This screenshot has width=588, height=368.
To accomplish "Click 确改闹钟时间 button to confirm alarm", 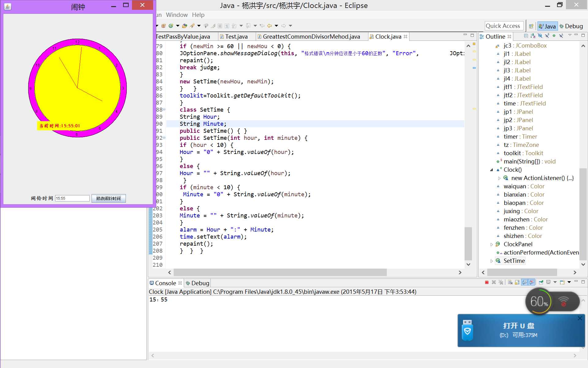I will point(109,198).
